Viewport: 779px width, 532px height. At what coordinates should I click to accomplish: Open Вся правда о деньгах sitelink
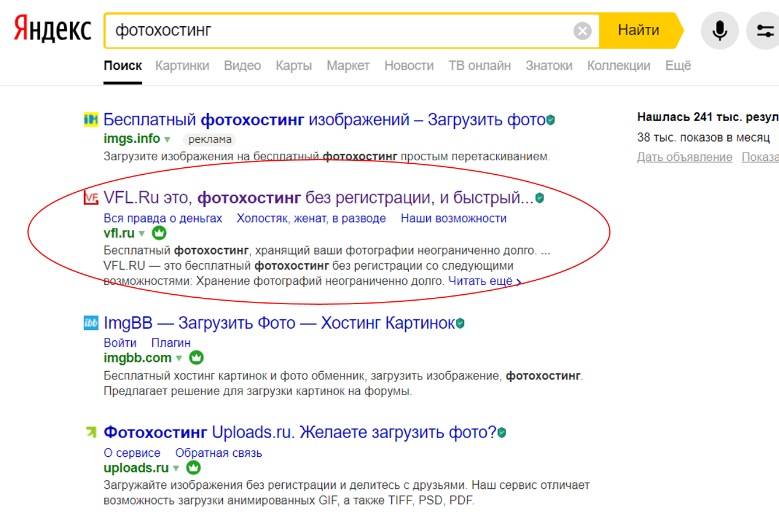pyautogui.click(x=163, y=219)
